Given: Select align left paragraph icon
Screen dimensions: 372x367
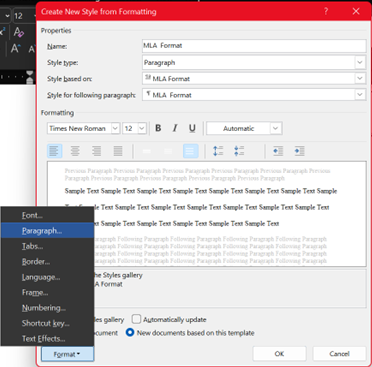Looking at the screenshot, I should [x=54, y=151].
